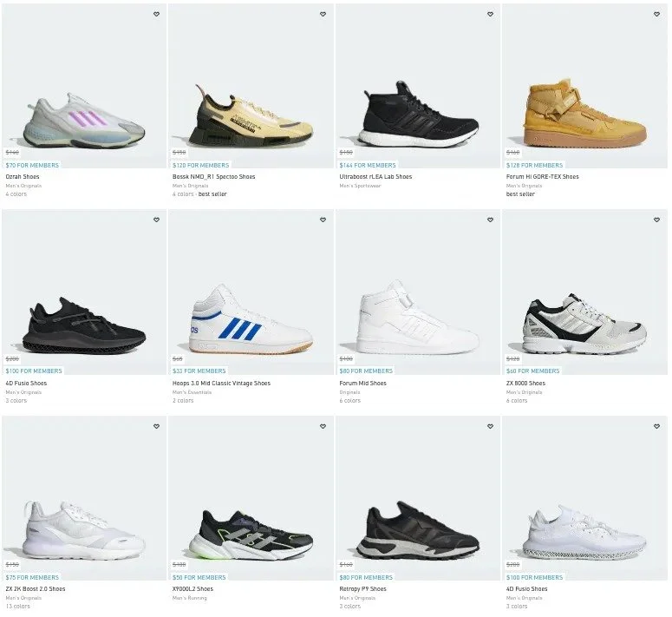Save black 4D Fusio Shoes via heart icon

click(x=156, y=220)
